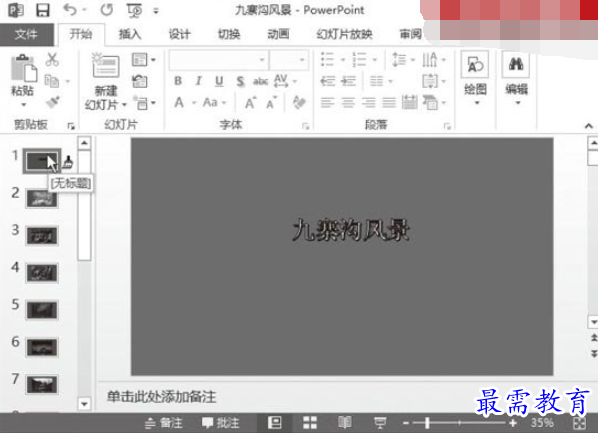Screen dimensions: 598x433
Task: Save the presentation from the quick access toolbar
Action: click(x=42, y=10)
